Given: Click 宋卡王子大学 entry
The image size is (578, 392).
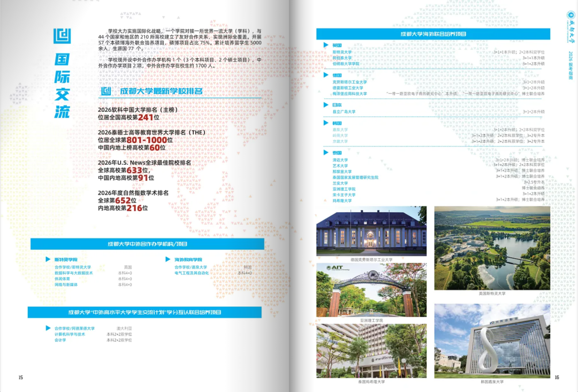Looking at the screenshot, I should [x=344, y=195].
